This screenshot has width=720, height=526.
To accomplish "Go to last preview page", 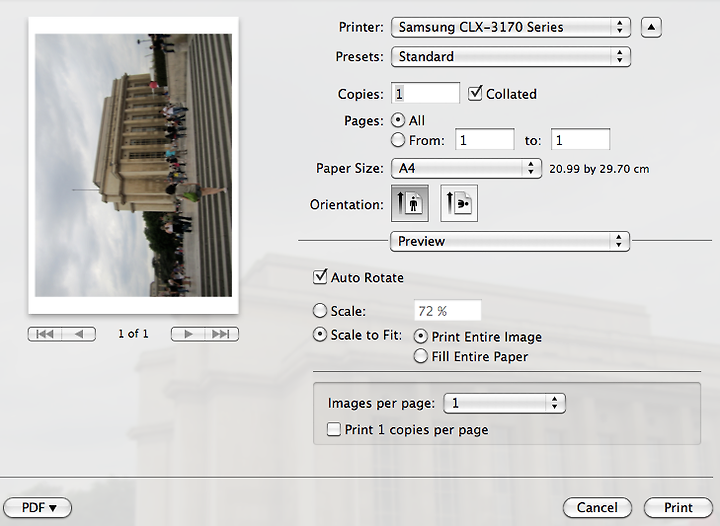I will 221,334.
